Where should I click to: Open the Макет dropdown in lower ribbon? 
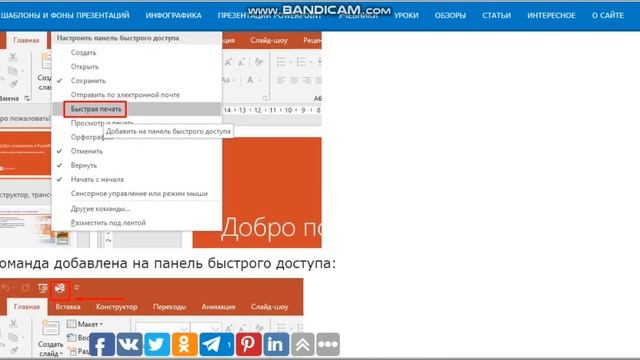85,324
